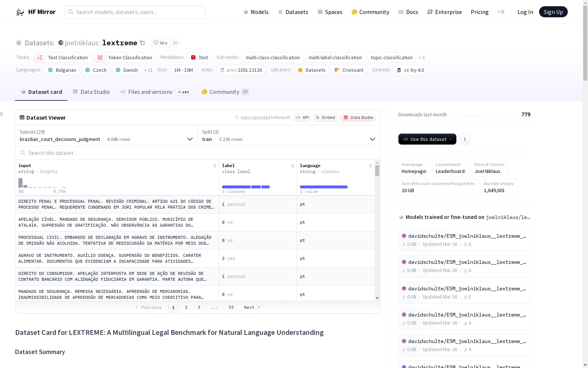This screenshot has height=368, width=588.
Task: Click the Sign Up button
Action: click(x=553, y=12)
